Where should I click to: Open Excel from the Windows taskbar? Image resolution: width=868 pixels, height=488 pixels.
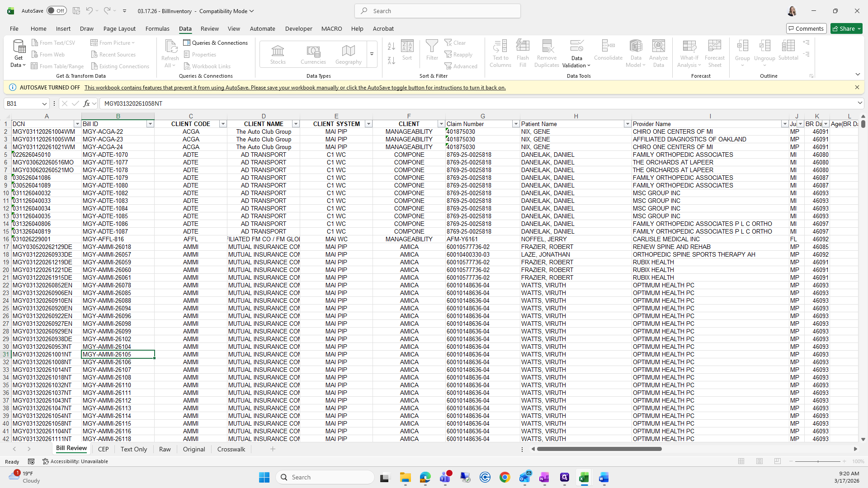[x=584, y=477]
